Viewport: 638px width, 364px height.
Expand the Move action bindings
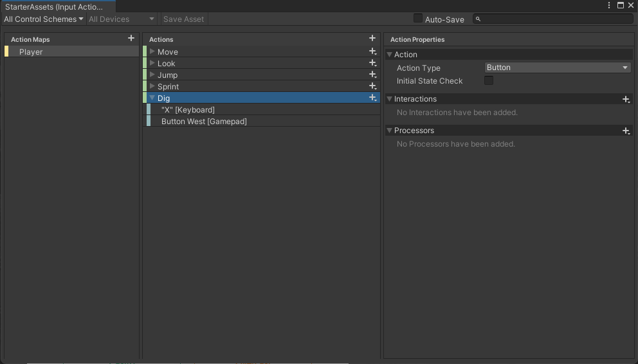click(152, 51)
